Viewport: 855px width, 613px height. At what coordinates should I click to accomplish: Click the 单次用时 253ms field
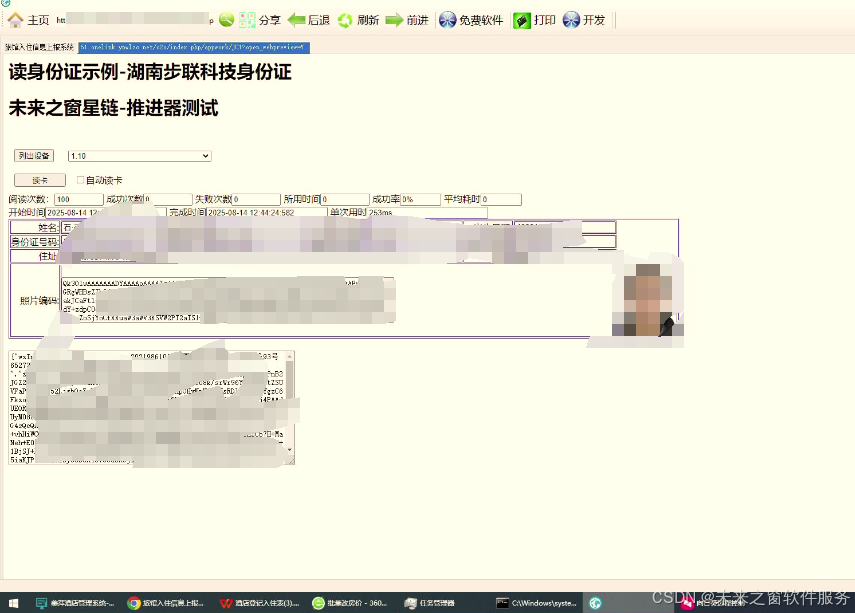[x=426, y=212]
